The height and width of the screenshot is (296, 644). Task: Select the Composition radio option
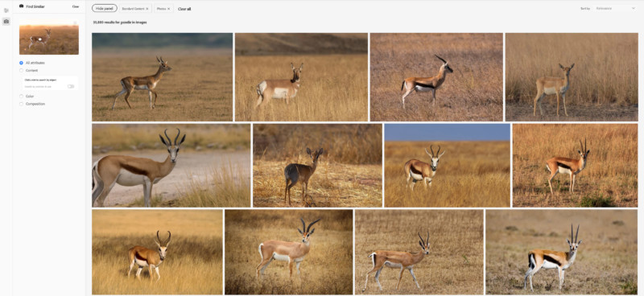tap(22, 104)
